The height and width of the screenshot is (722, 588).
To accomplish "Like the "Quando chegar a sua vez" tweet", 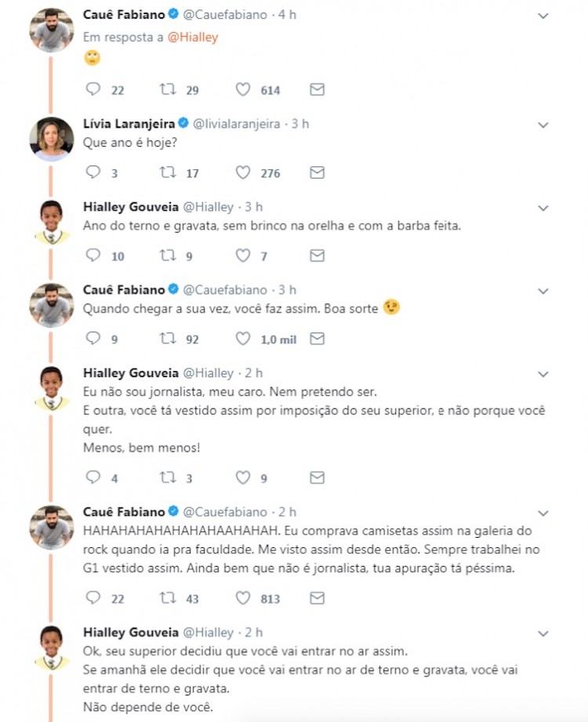I will (x=243, y=339).
